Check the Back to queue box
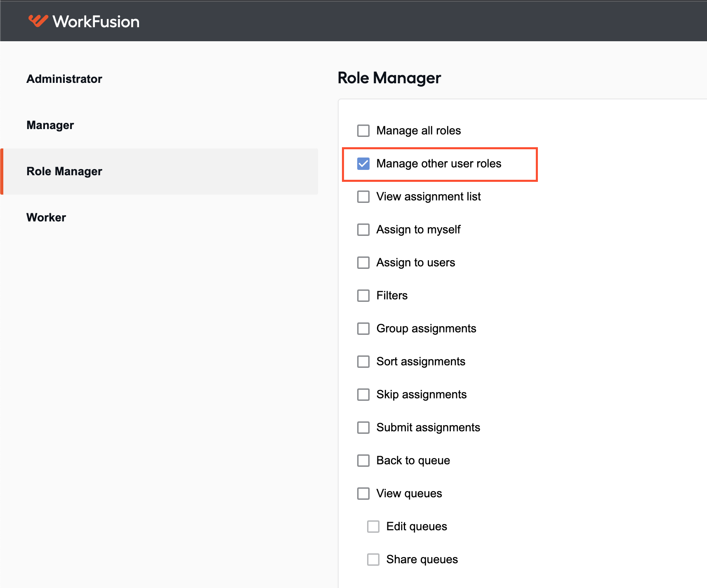The image size is (707, 588). click(363, 461)
